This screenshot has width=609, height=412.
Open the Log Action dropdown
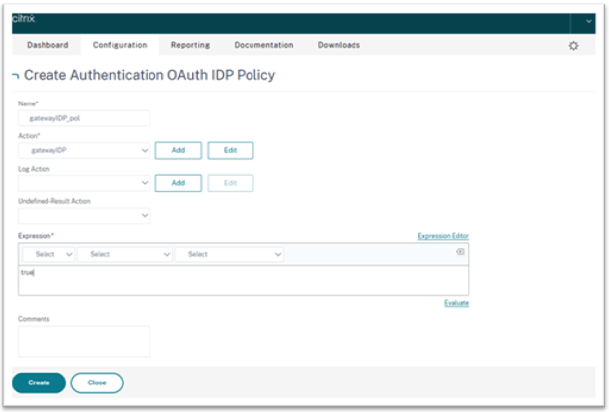click(x=84, y=183)
